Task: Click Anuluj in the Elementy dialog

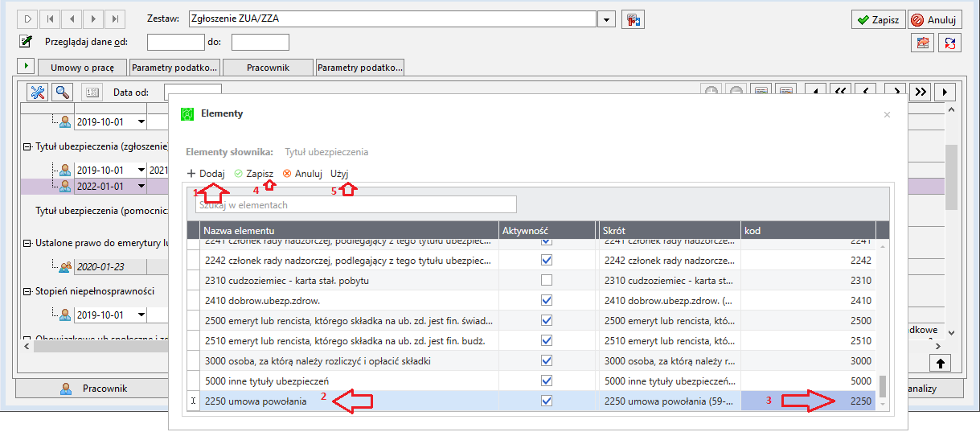Action: coord(302,173)
